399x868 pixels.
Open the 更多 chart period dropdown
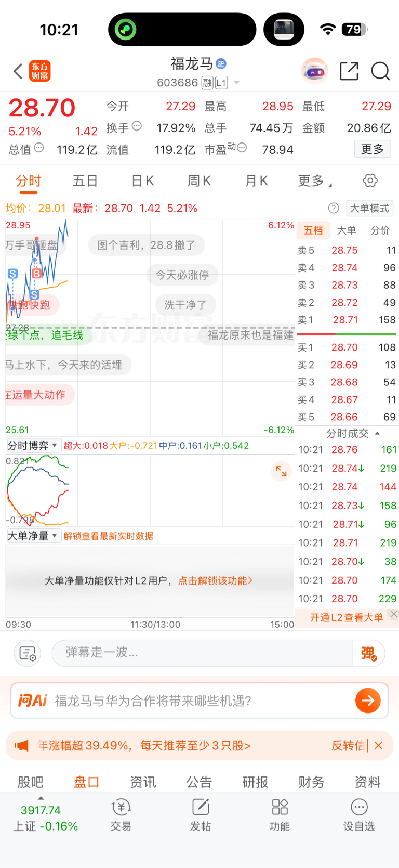[315, 181]
